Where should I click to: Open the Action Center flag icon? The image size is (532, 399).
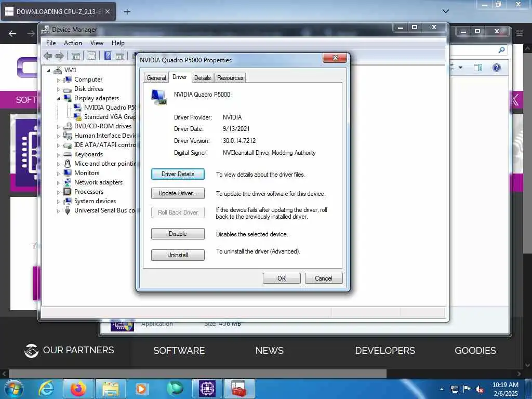467,389
